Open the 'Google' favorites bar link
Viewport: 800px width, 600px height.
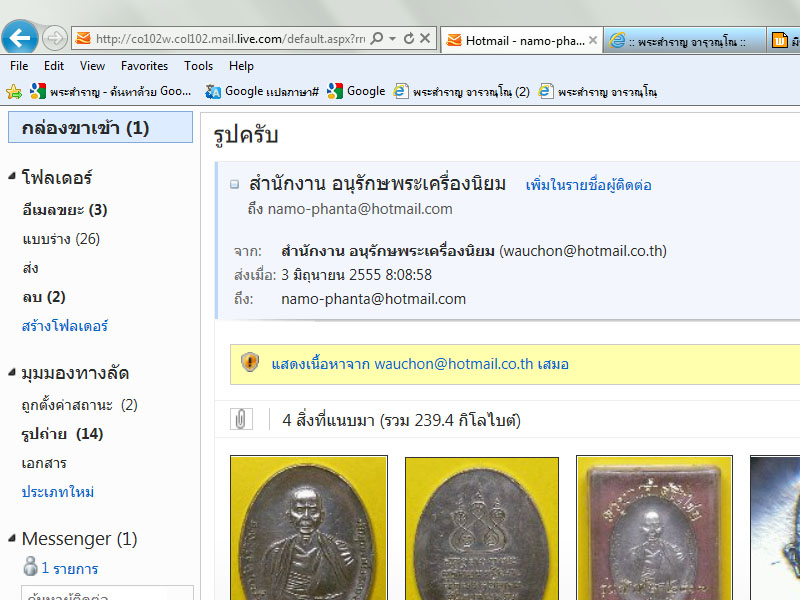coord(356,91)
